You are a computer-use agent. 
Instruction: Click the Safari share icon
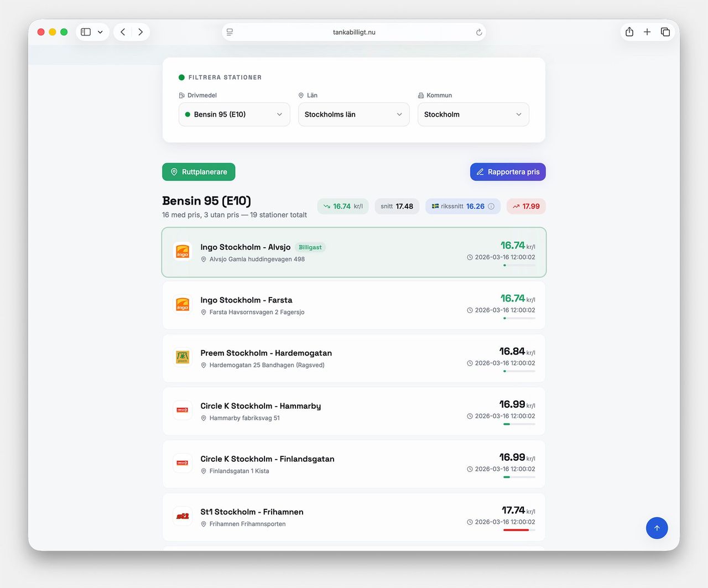[629, 32]
